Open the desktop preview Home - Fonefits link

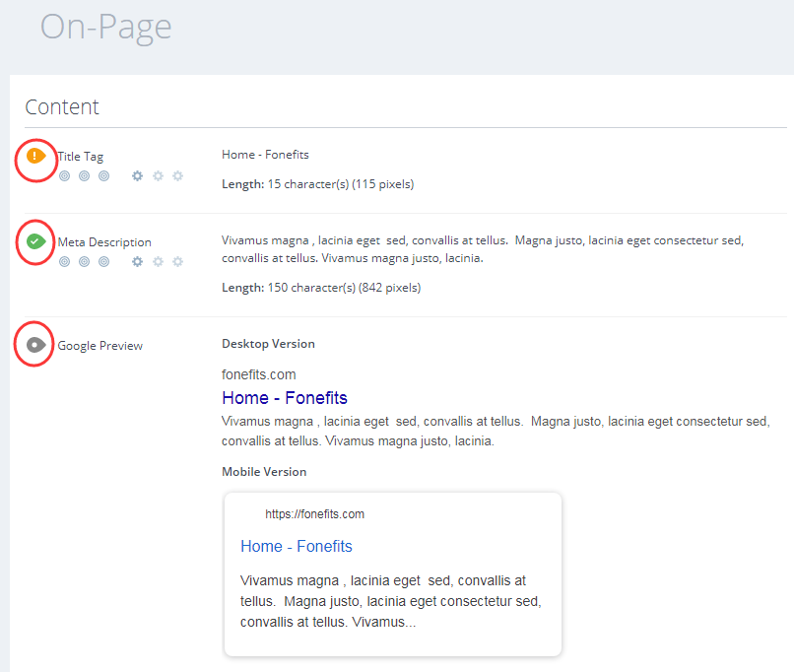285,398
